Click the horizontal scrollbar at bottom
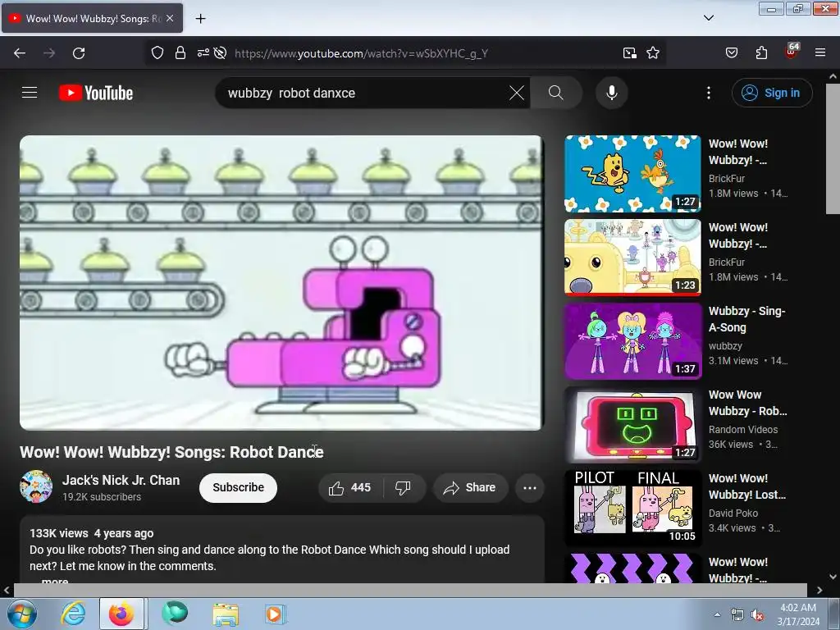840x630 pixels. [410, 591]
